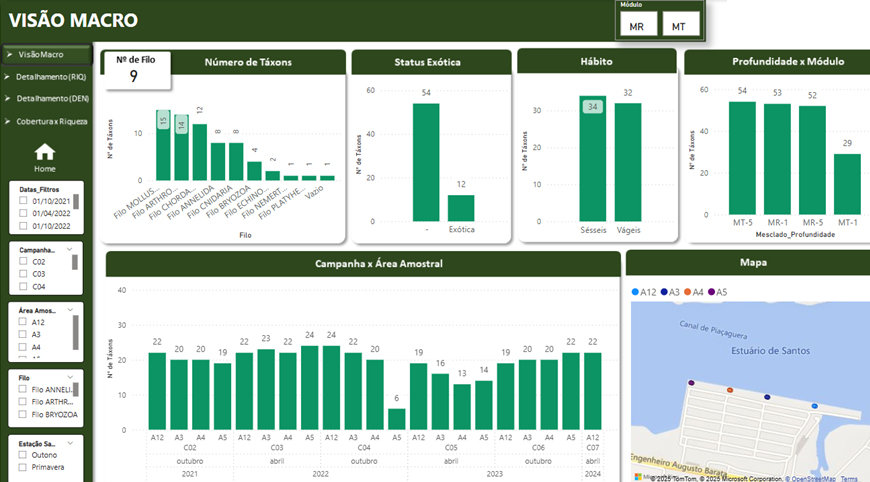The image size is (870, 482).
Task: Open the Filo slicer dropdown chevron
Action: coord(70,378)
